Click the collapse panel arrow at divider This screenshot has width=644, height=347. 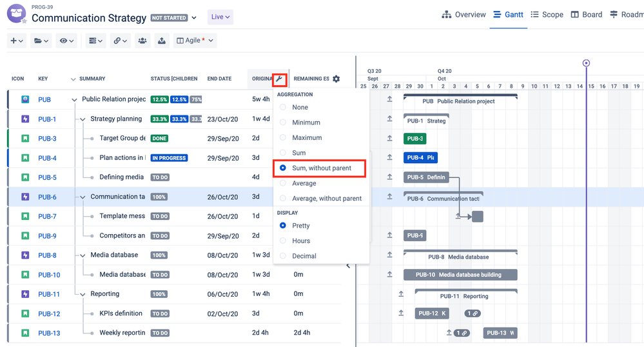[348, 266]
